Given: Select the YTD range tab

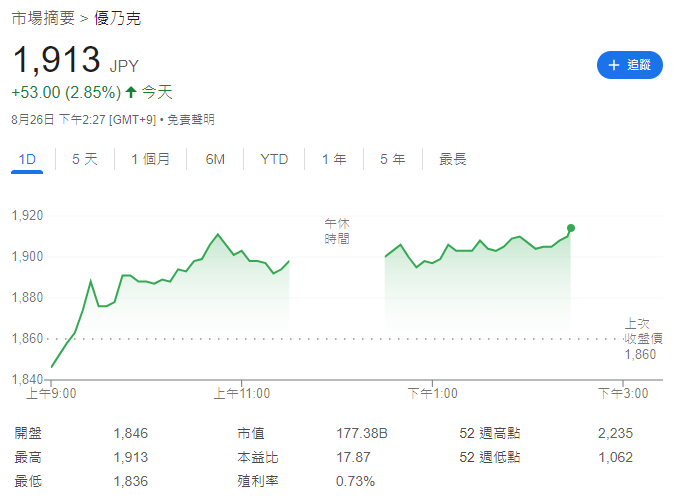Looking at the screenshot, I should coord(274,159).
